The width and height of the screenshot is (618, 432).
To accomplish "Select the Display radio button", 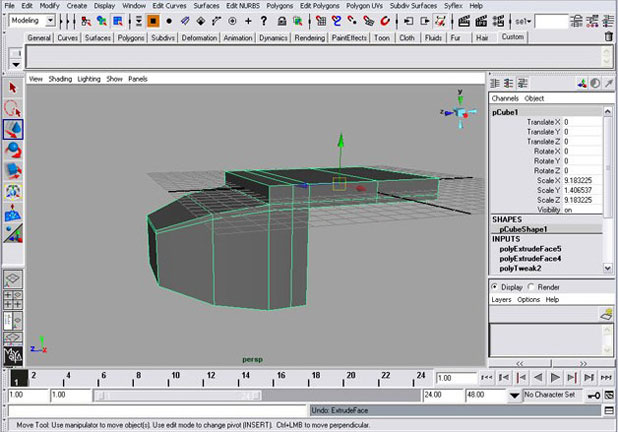I will (496, 287).
